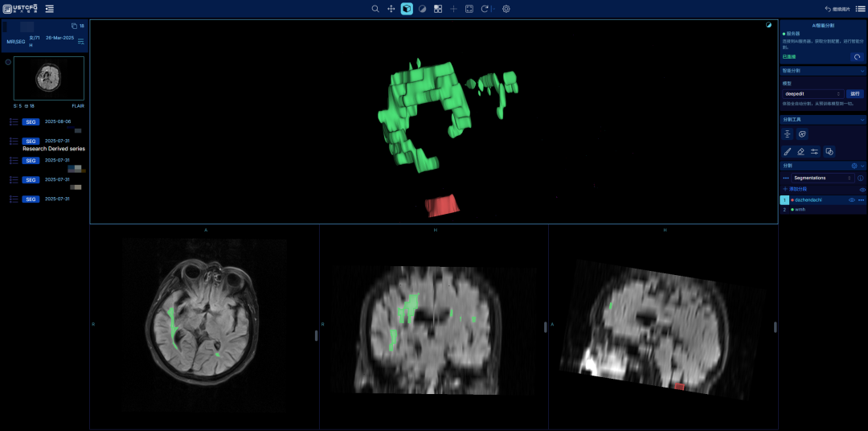Toggle visibility of dazhendachi segment
Viewport: 868px width, 431px height.
[x=852, y=199]
